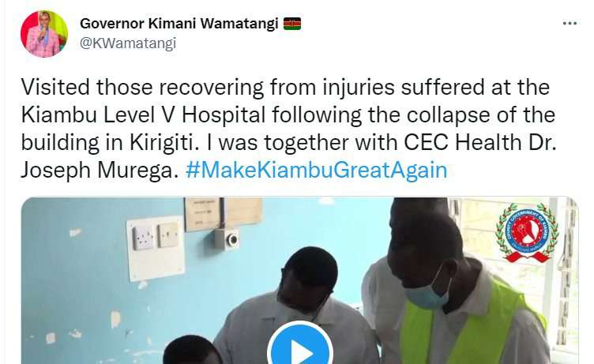This screenshot has height=364, width=594.
Task: Click the notice board on the video wall
Action: click(223, 214)
